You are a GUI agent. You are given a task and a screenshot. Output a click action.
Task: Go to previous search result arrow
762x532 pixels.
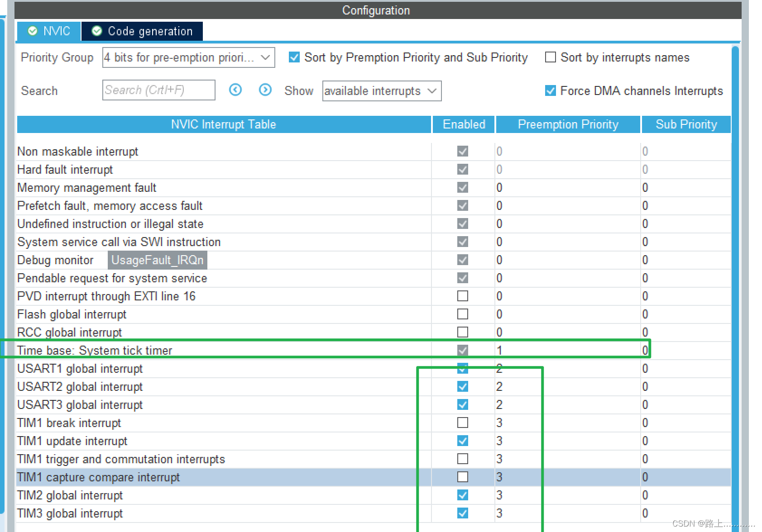(235, 90)
